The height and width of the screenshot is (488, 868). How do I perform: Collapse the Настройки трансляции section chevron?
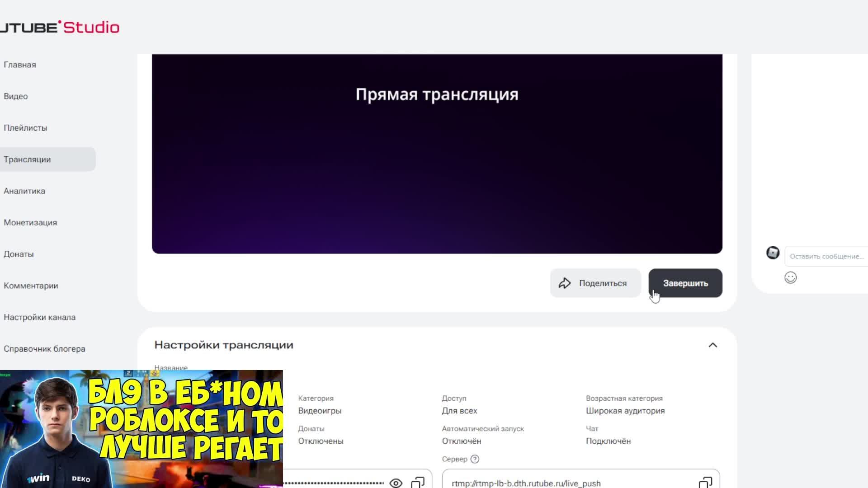click(x=712, y=345)
